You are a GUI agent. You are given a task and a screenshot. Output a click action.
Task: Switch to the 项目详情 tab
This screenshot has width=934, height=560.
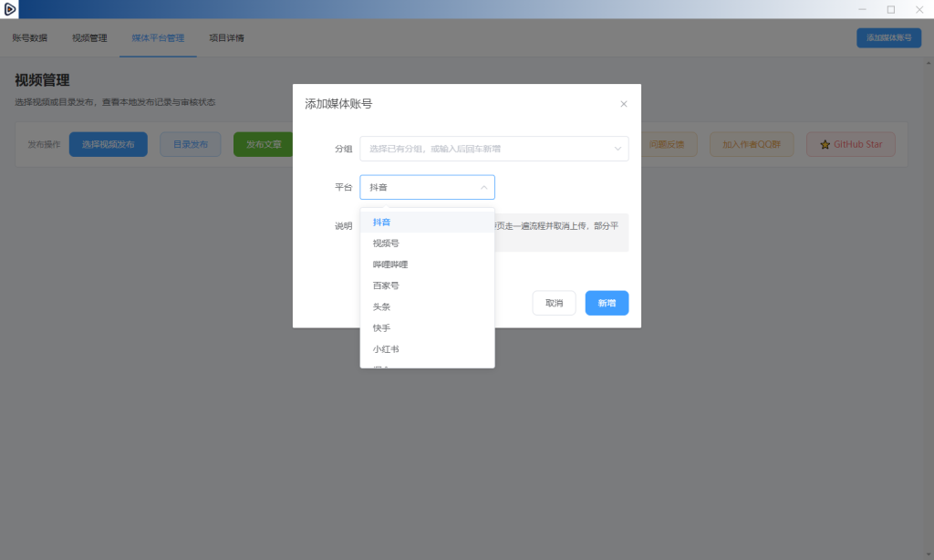[226, 37]
